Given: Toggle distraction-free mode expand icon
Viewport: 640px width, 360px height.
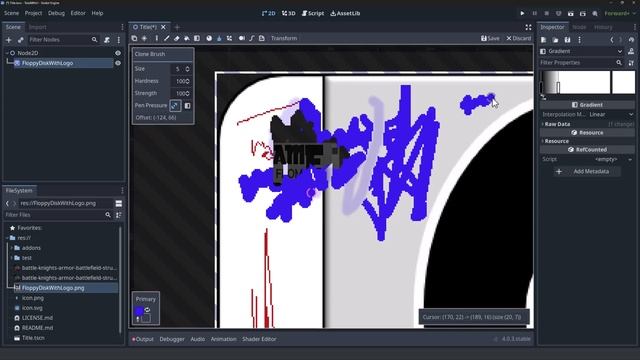Looking at the screenshot, I should tap(528, 27).
